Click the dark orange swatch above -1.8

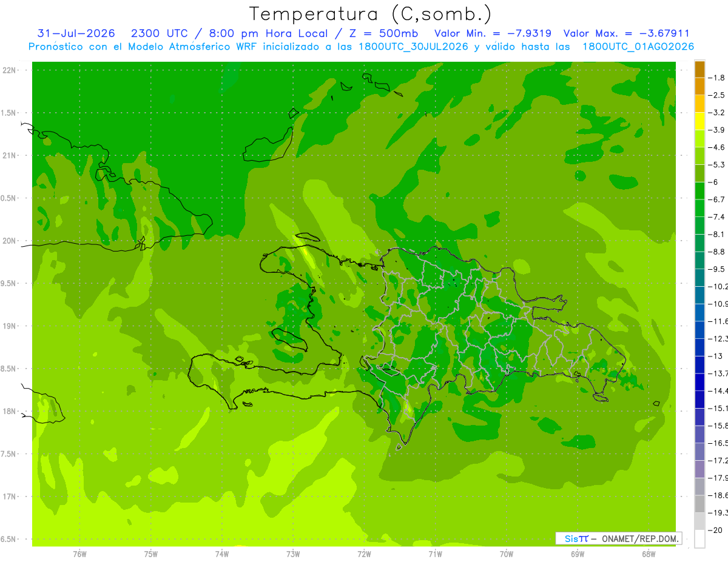click(x=699, y=69)
